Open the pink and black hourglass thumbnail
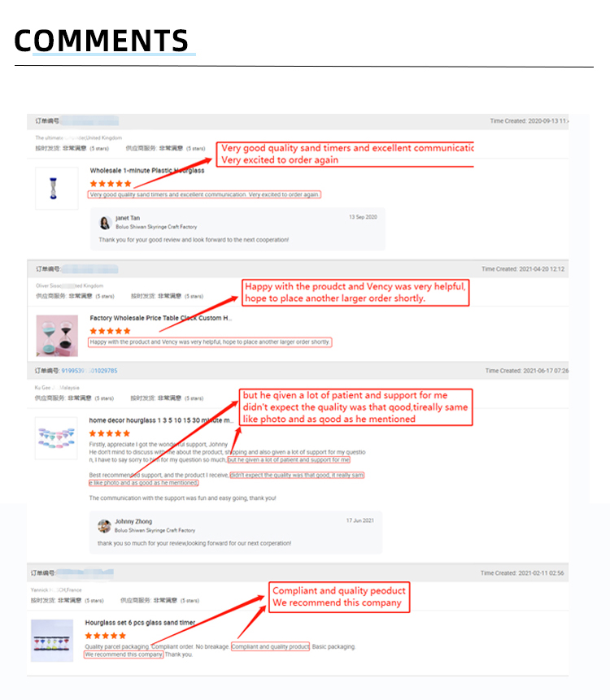This screenshot has width=610, height=700. click(x=57, y=336)
